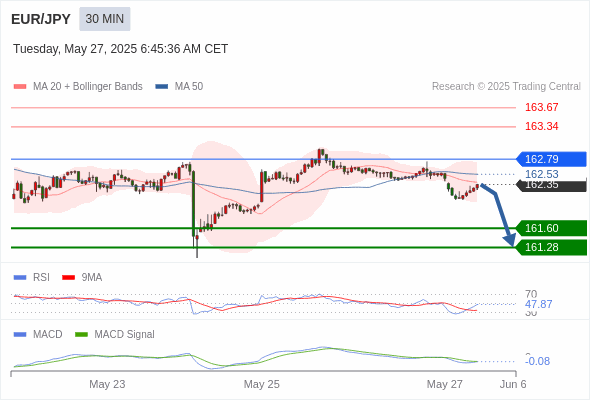Click the blue downward forecast arrow head
The image size is (590, 400).
[510, 239]
